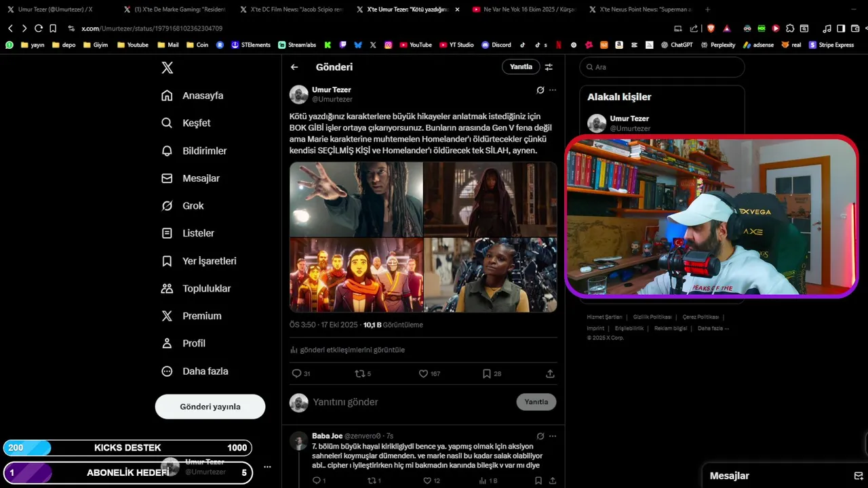Open Grok in the sidebar
This screenshot has height=488, width=868.
click(182, 205)
